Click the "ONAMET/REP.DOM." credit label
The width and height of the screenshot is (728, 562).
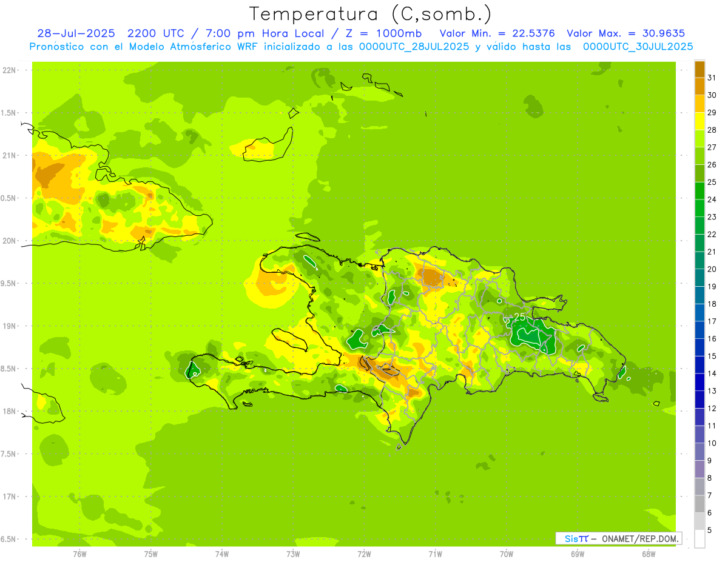tap(641, 538)
